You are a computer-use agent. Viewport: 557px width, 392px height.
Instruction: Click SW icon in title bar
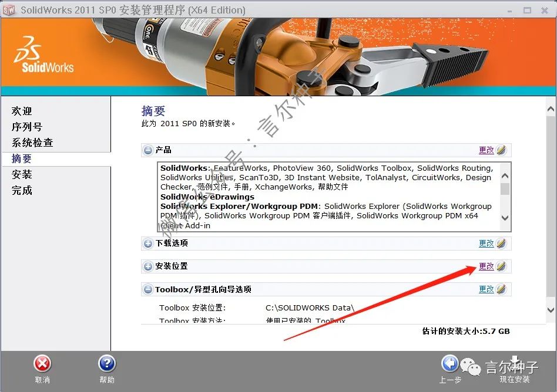9,10
